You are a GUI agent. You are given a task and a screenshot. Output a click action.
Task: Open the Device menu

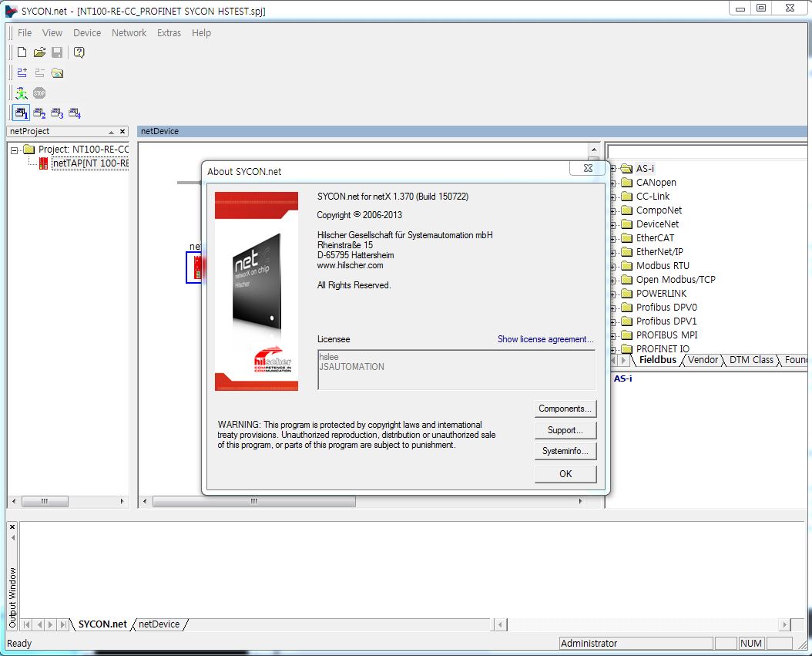tap(87, 32)
